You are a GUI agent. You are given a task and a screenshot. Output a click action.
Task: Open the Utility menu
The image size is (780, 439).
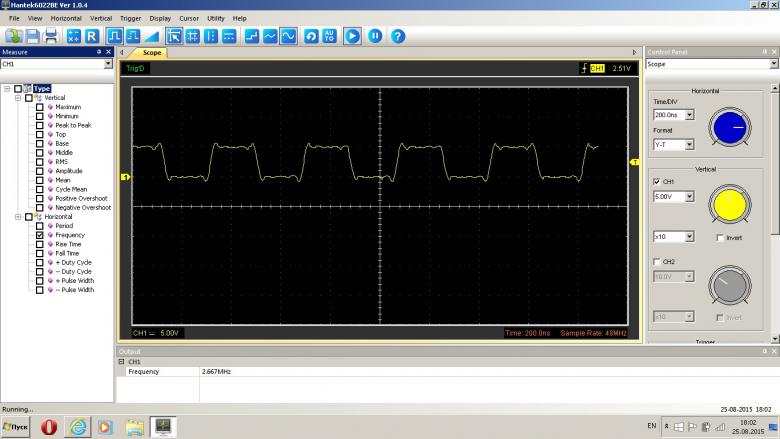216,18
